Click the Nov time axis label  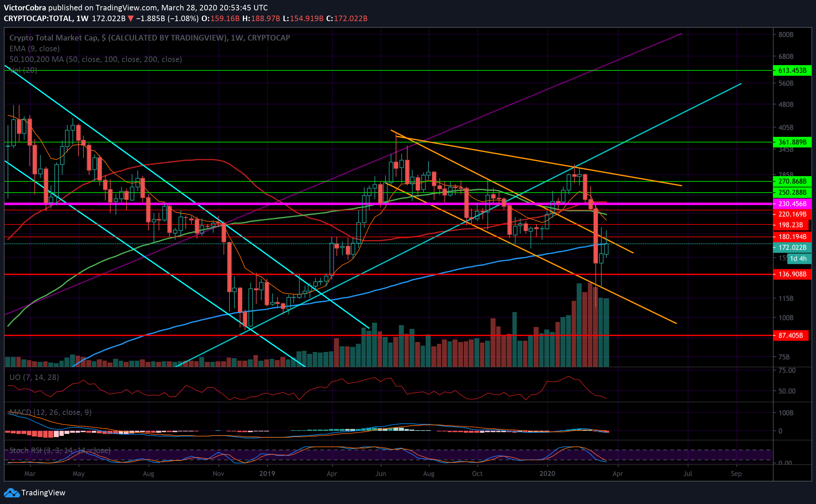coord(218,474)
